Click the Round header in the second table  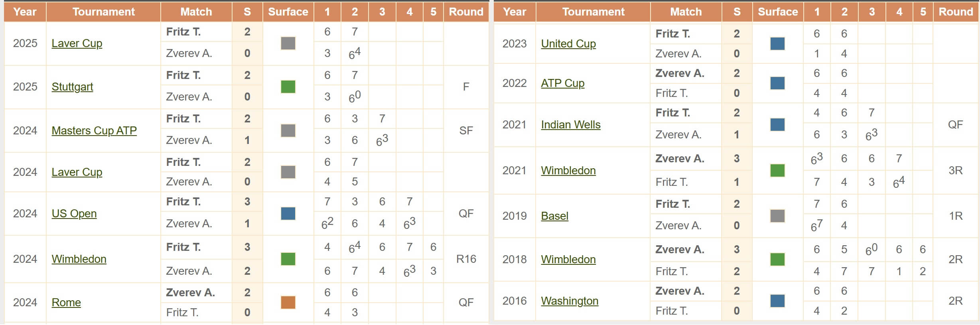[x=956, y=12]
